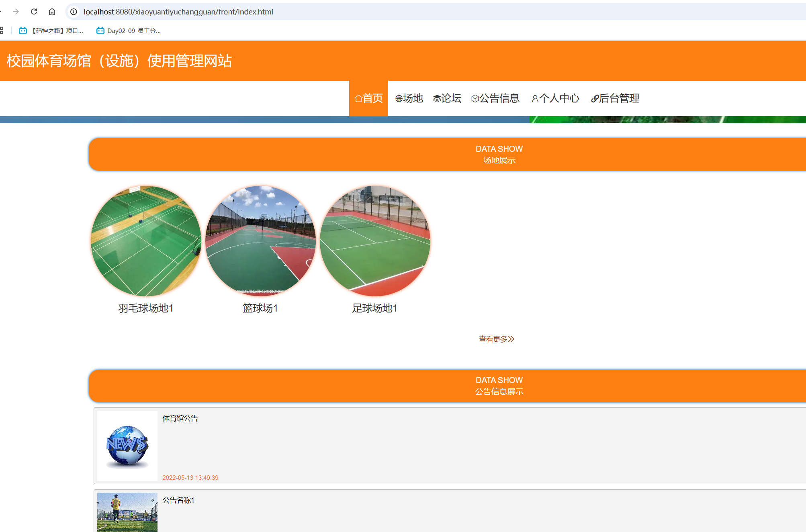Go to browser home icon

52,12
